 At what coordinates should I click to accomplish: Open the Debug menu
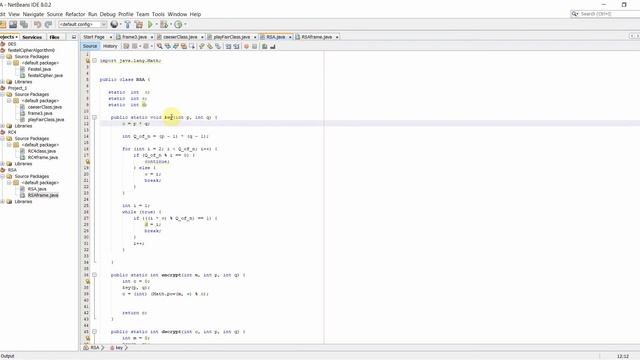pyautogui.click(x=108, y=14)
